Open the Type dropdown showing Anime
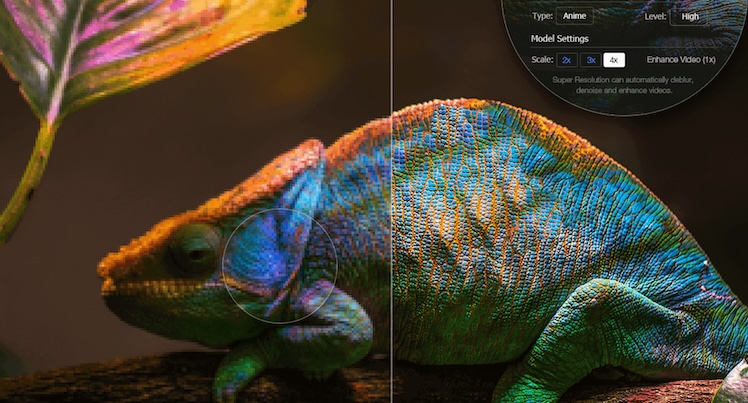748x403 pixels. pos(574,16)
